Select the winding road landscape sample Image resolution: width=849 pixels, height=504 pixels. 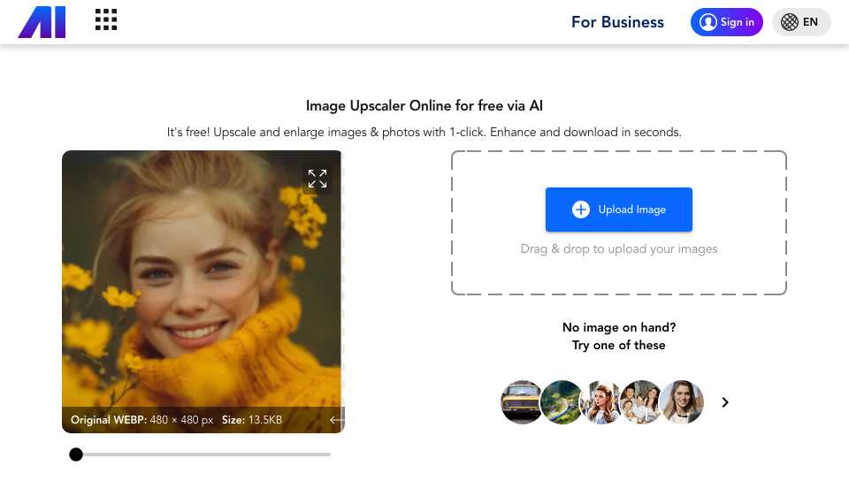point(562,402)
